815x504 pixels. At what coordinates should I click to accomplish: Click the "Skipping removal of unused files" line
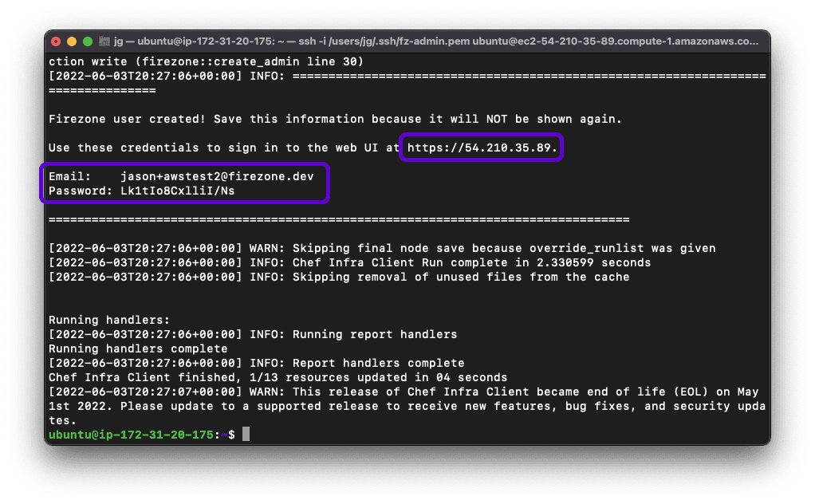tap(339, 277)
